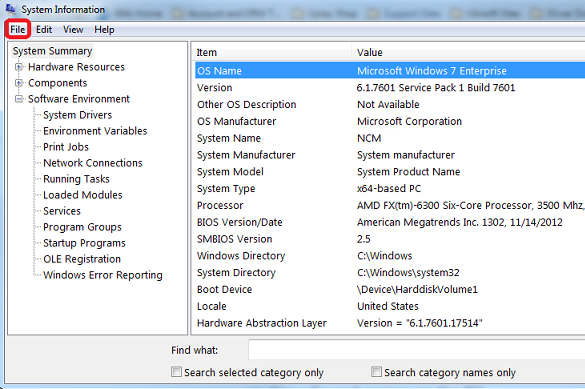Expand the Components node
This screenshot has width=585, height=389.
19,83
